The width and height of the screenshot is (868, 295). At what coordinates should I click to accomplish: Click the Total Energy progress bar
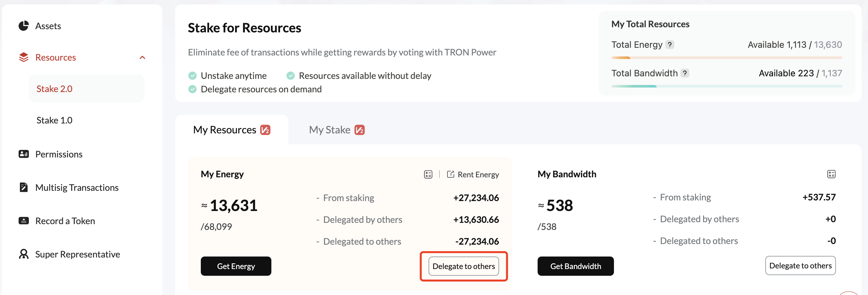tap(727, 58)
